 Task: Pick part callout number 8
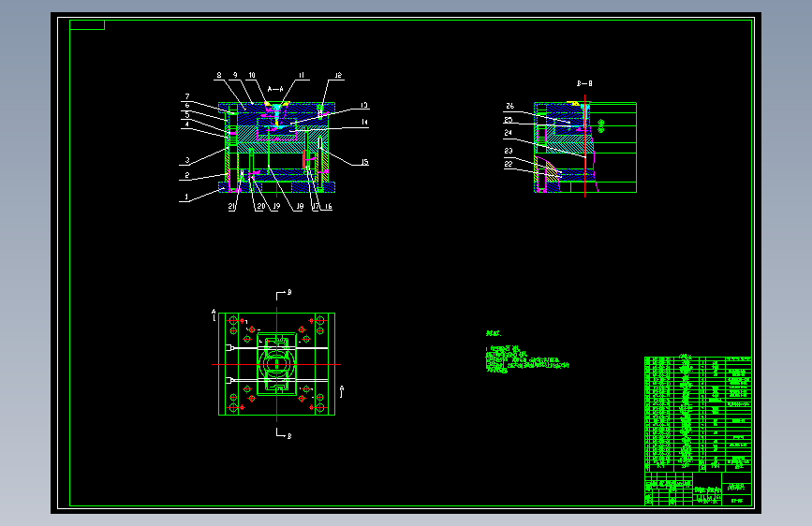(x=219, y=75)
